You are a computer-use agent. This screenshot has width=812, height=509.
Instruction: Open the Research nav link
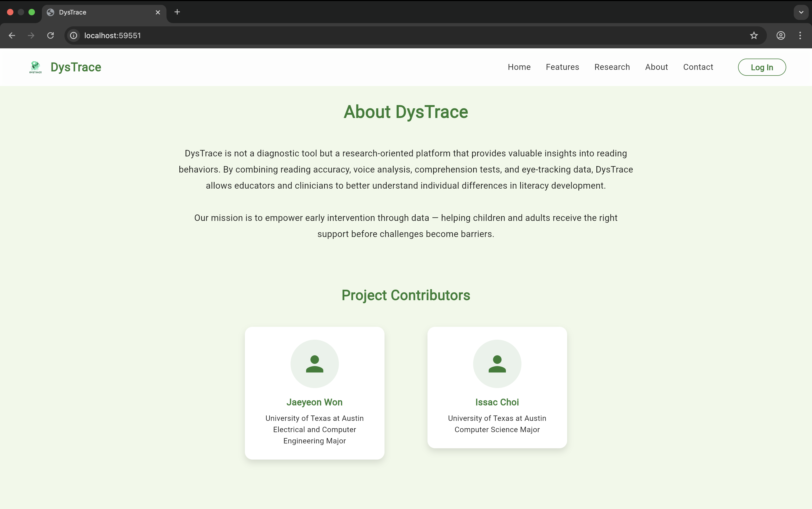[x=612, y=67]
